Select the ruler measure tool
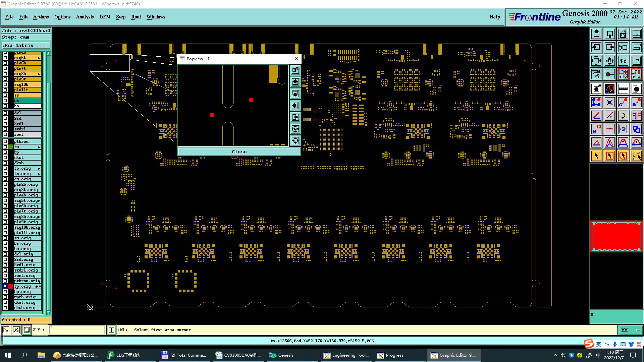644x362 pixels. [623, 89]
